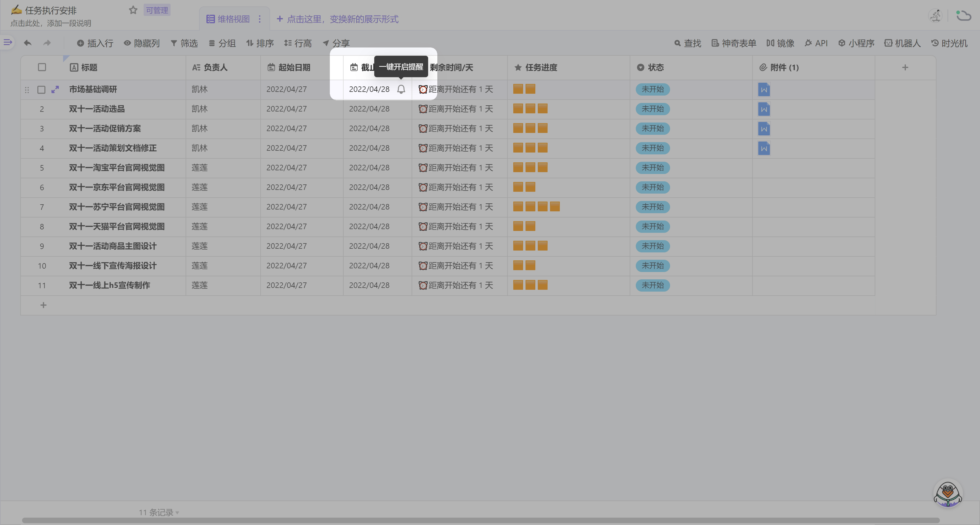The width and height of the screenshot is (980, 525).
Task: Open the 维格视图 view options menu
Action: (260, 19)
